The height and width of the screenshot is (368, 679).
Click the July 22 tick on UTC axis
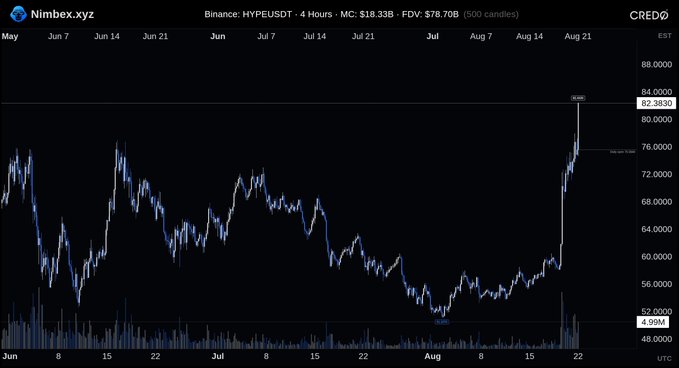(x=363, y=356)
